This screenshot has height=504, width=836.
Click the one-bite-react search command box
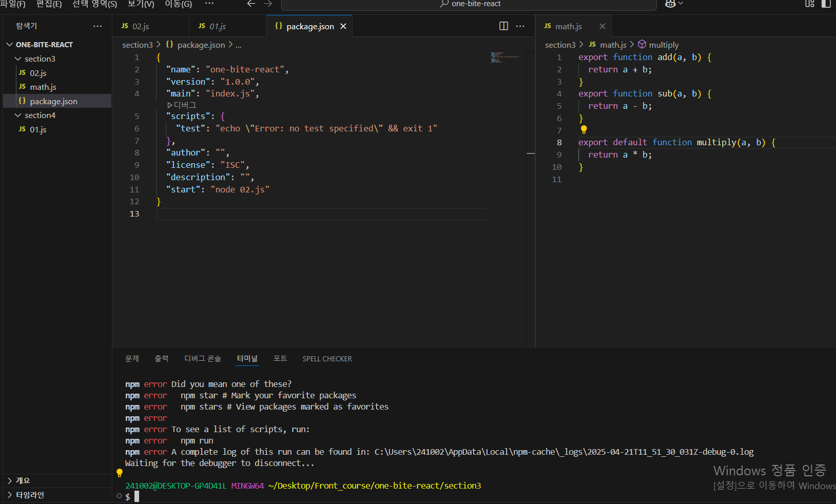click(x=469, y=4)
